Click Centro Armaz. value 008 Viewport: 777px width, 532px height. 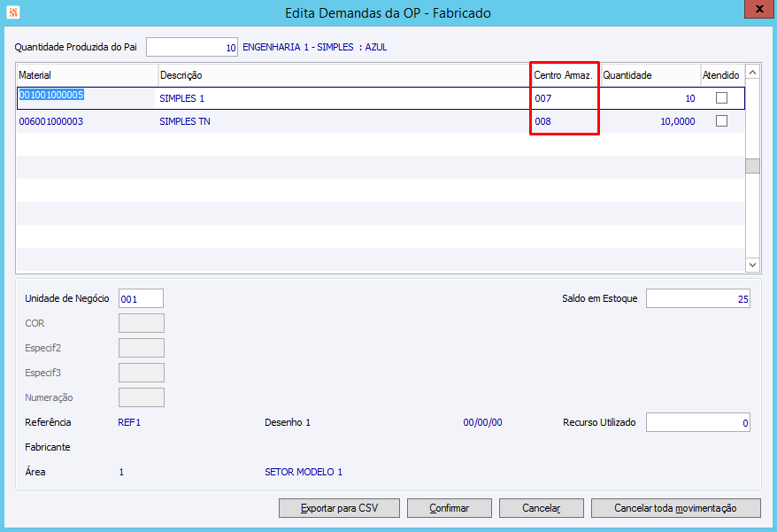(x=543, y=121)
